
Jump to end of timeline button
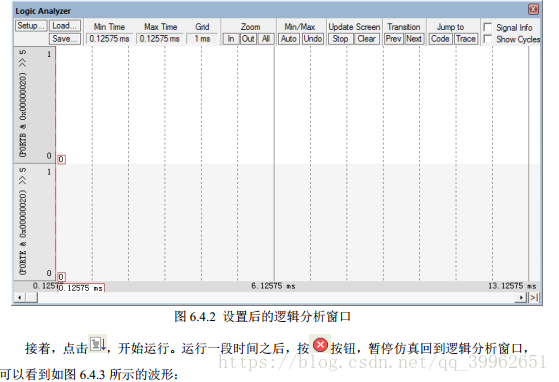[x=534, y=297]
